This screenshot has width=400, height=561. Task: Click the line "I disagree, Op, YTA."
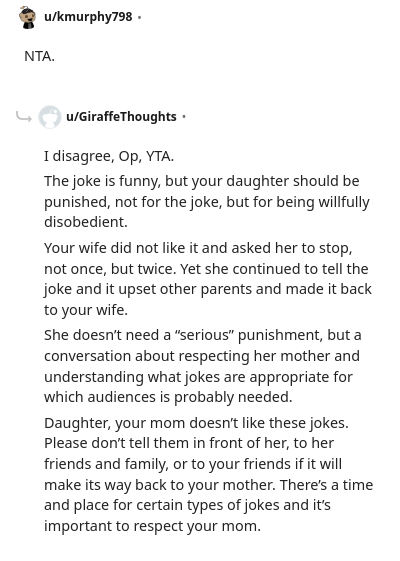(109, 156)
